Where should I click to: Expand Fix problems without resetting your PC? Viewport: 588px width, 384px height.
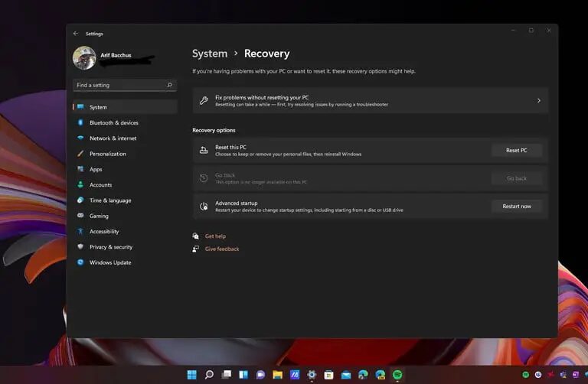(x=370, y=100)
